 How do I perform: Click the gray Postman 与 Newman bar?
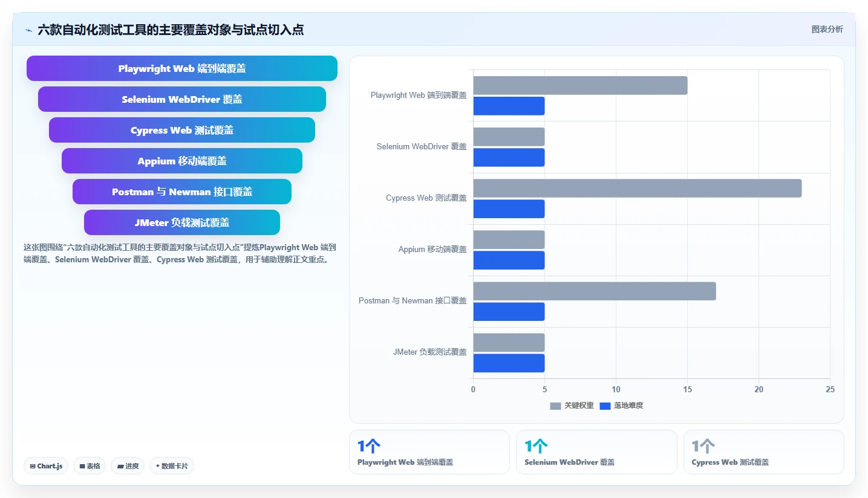[595, 291]
